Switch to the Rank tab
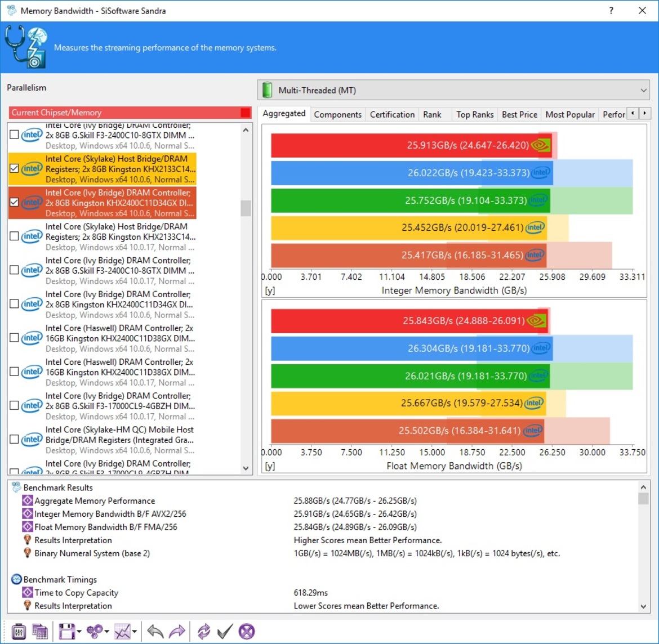The height and width of the screenshot is (644, 659). click(432, 114)
